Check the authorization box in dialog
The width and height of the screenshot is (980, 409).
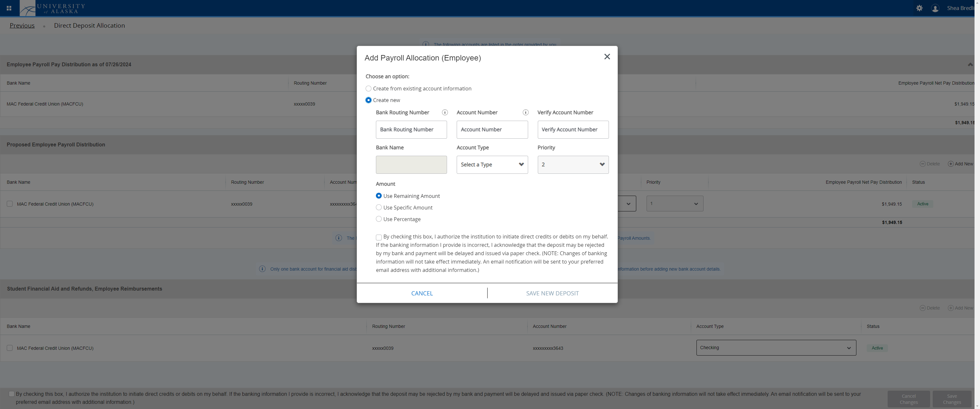[x=378, y=237]
